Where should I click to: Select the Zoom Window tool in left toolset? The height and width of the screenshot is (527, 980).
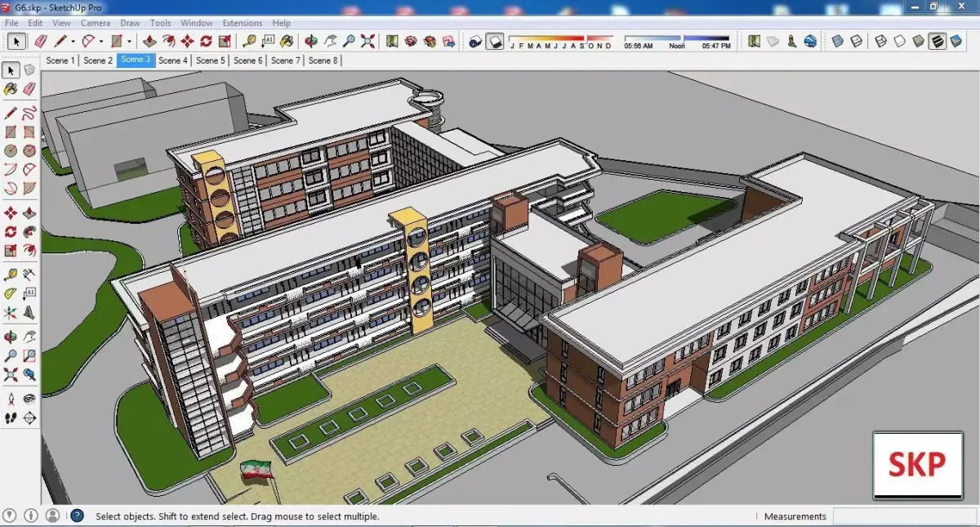29,356
